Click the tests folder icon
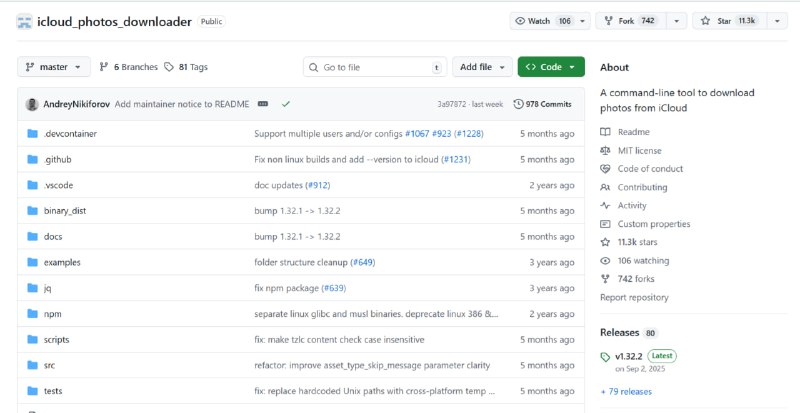800x413 pixels. (x=33, y=391)
